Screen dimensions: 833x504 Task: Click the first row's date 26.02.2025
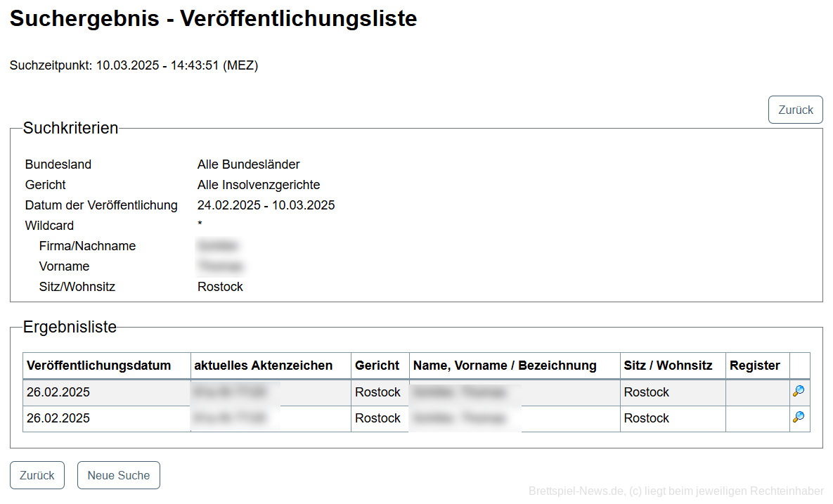click(x=58, y=392)
